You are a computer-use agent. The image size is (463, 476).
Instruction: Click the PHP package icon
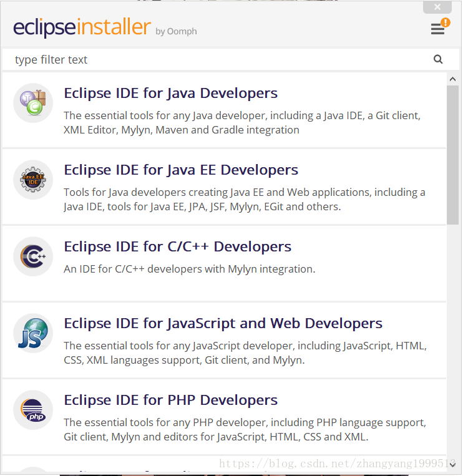click(33, 410)
